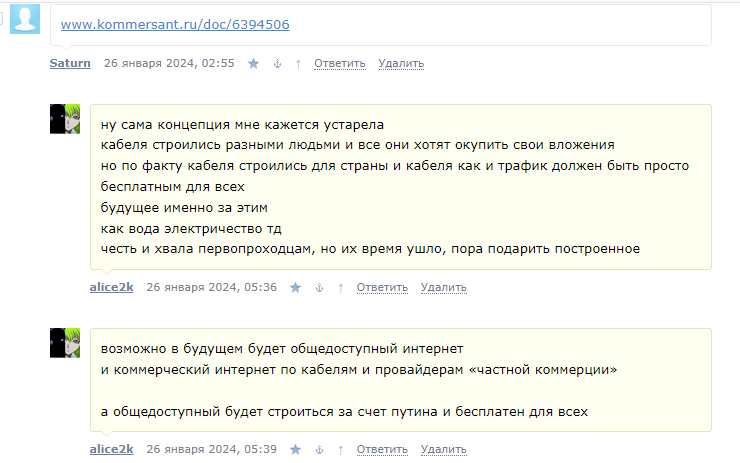Click text 'возможно в будущем будет общедоступный интернет'
Image resolution: width=740 pixels, height=463 pixels.
pos(282,349)
